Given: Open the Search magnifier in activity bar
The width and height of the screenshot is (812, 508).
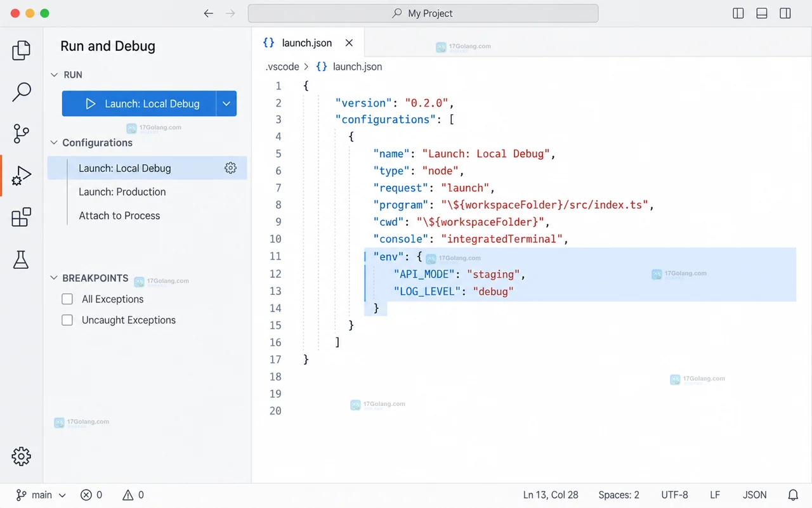Looking at the screenshot, I should 22,92.
